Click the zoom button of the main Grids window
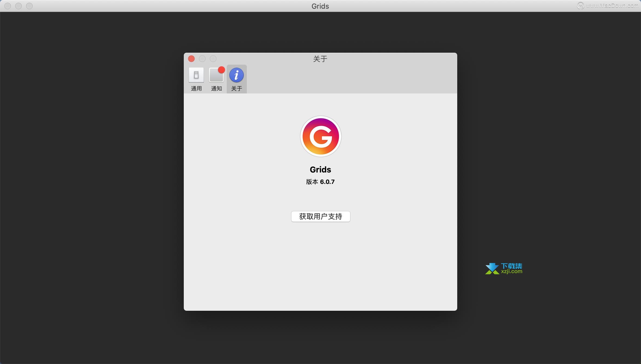The width and height of the screenshot is (641, 364). coord(29,6)
